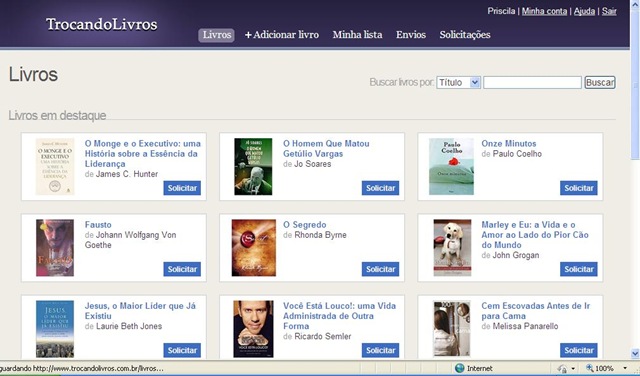Image resolution: width=640 pixels, height=376 pixels.
Task: Open the zoom level dropdown arrow in status bar
Action: click(625, 368)
